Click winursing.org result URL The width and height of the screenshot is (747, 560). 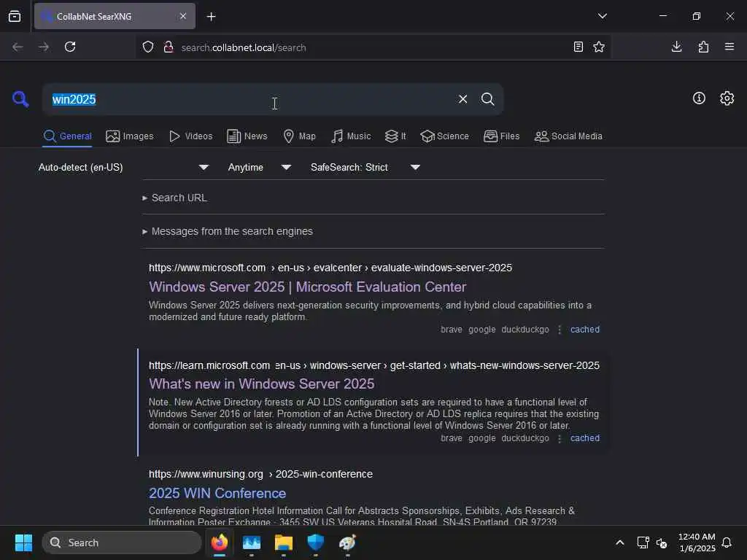(260, 474)
